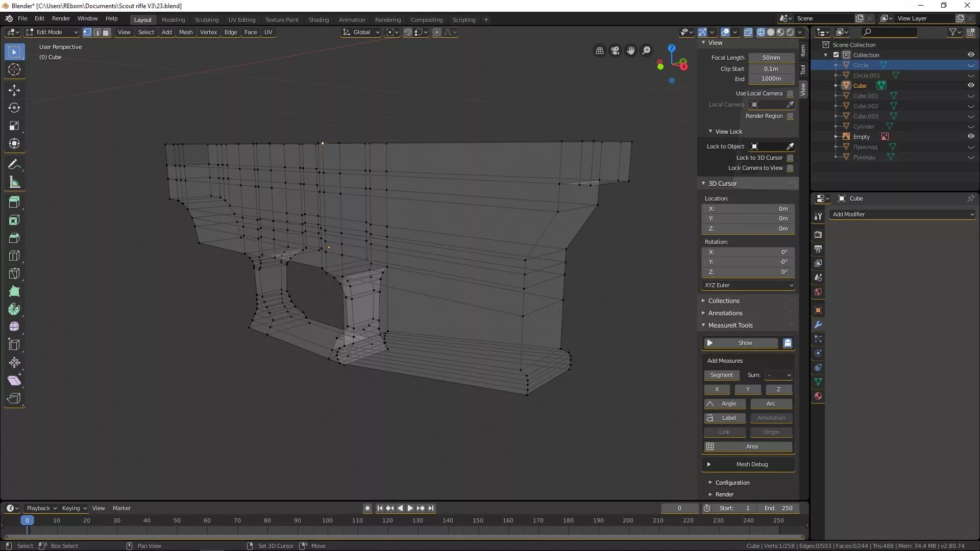Open the Sculpting workspace tab
Screen dimensions: 980x551
pyautogui.click(x=207, y=19)
